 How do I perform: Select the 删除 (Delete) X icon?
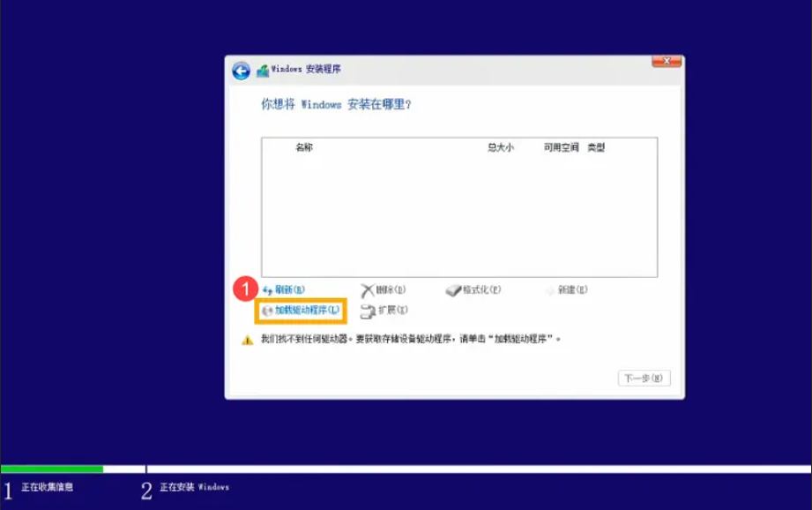coord(369,288)
